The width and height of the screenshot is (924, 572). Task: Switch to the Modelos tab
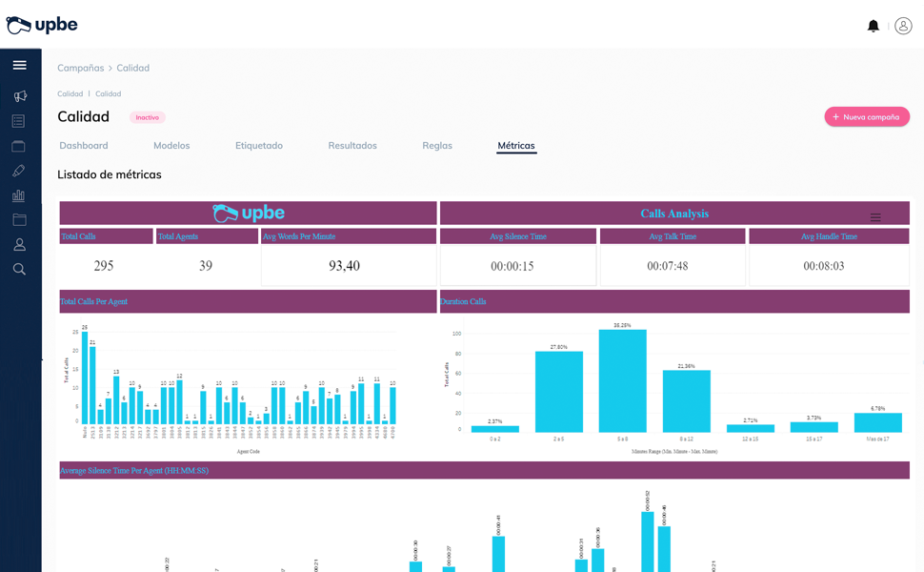pos(171,146)
